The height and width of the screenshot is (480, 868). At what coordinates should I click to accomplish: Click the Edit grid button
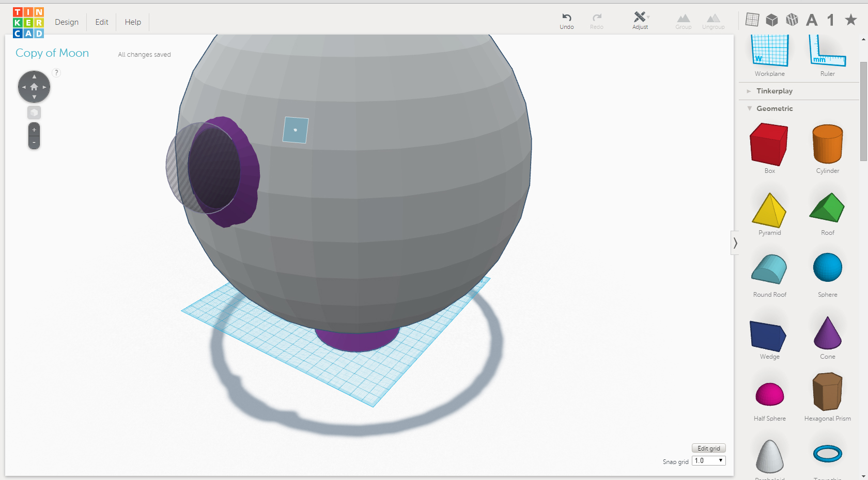[x=709, y=448]
